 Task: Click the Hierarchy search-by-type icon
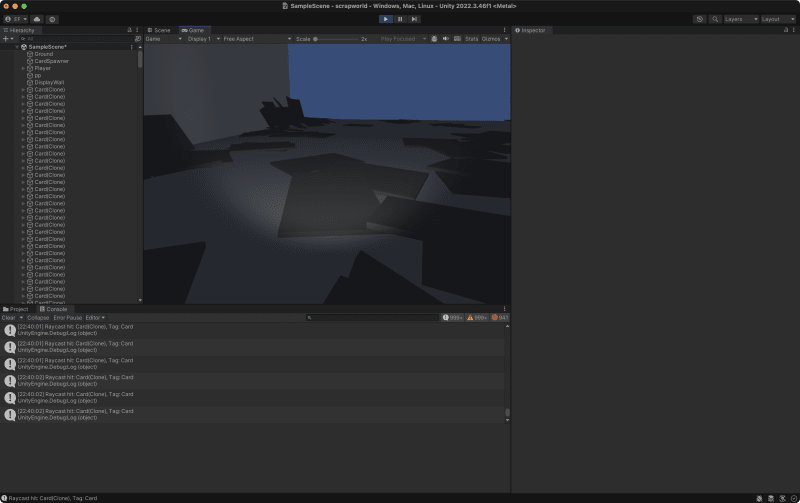pyautogui.click(x=138, y=39)
